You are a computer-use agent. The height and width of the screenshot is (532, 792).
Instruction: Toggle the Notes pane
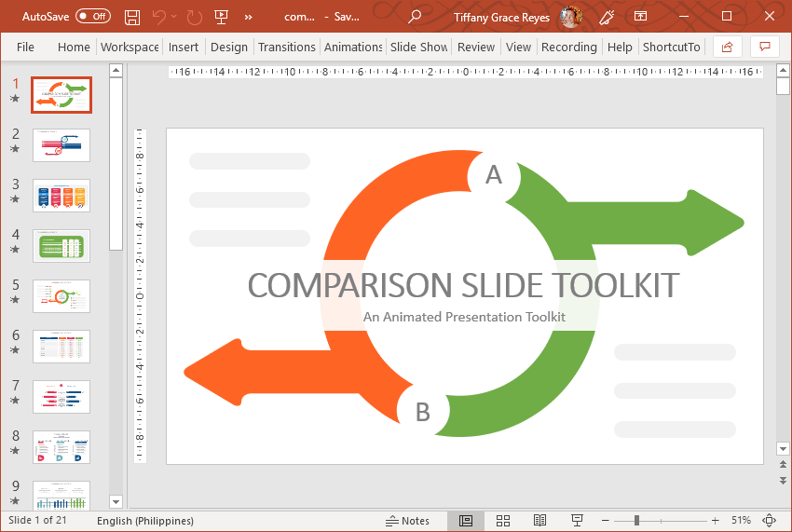point(408,521)
